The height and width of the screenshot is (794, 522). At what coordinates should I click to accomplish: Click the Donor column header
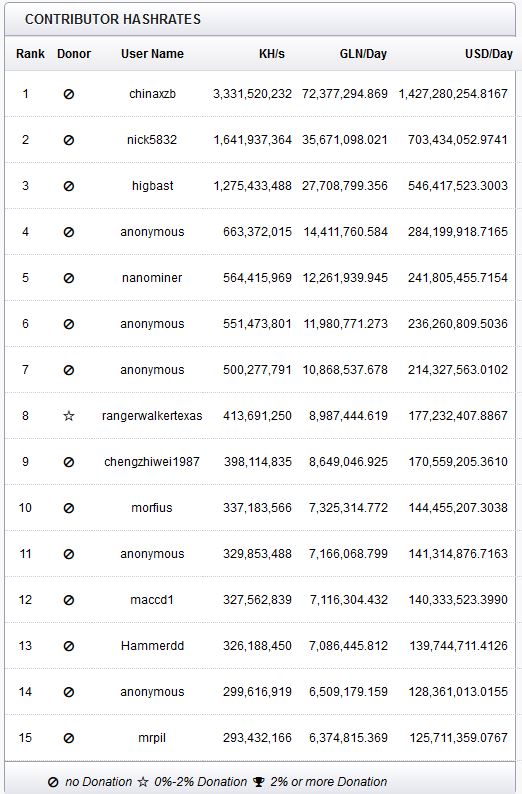tap(74, 54)
